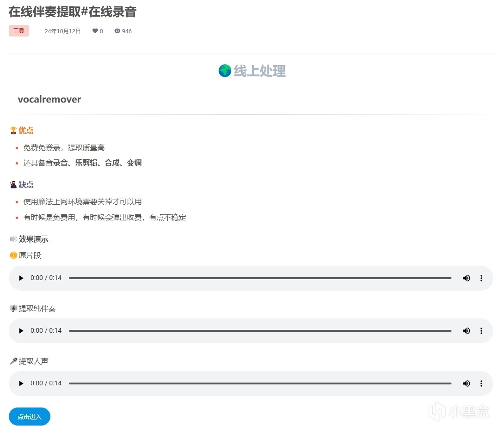Image resolution: width=504 pixels, height=432 pixels.
Task: Click the blue 点击进入 button
Action: coord(29,416)
